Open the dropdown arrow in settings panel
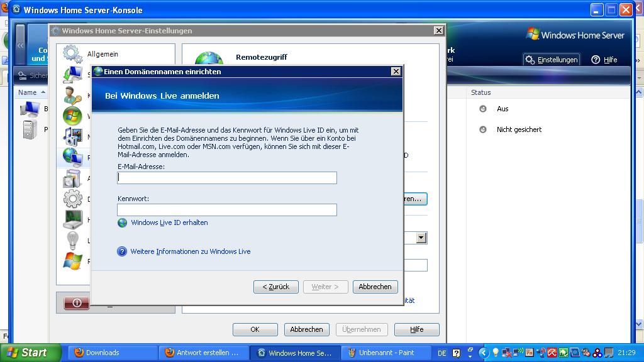The width and height of the screenshot is (644, 362). (421, 238)
